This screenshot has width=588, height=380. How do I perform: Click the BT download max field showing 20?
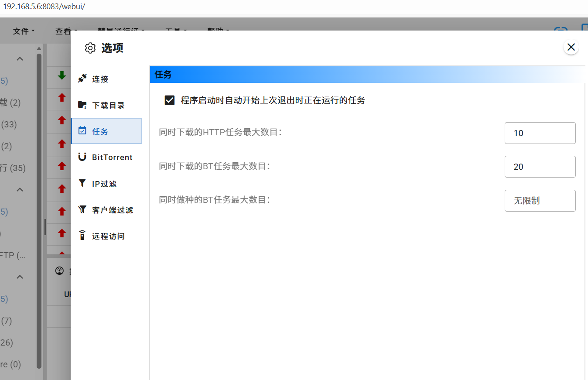coord(540,167)
